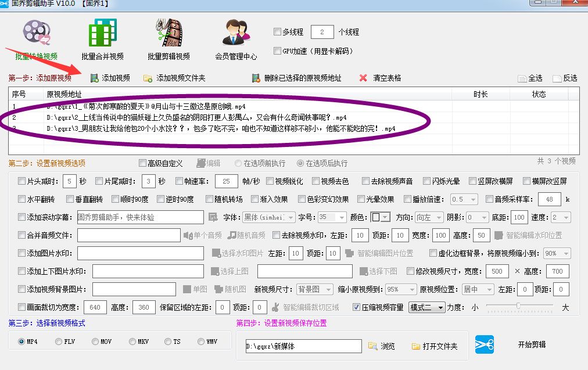Select the 批量剪辑视频 batch clip tool
Screen dimensions: 588x370
168,35
